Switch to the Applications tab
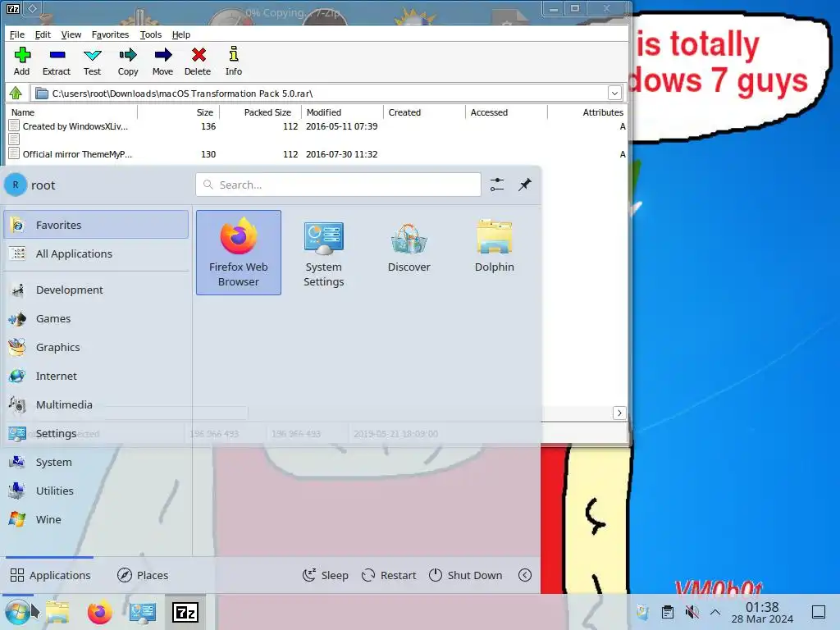Screen dimensions: 840x630 tap(50, 575)
